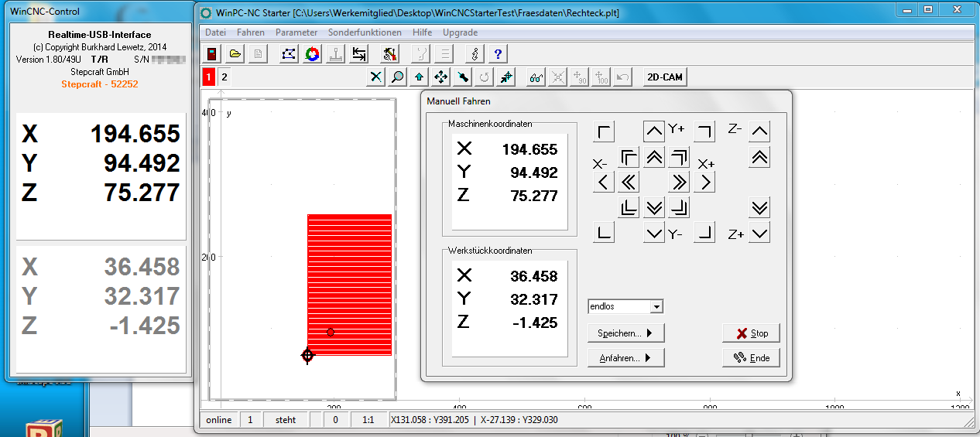Open the Speichern... submenu button
The image size is (980, 437).
click(626, 333)
